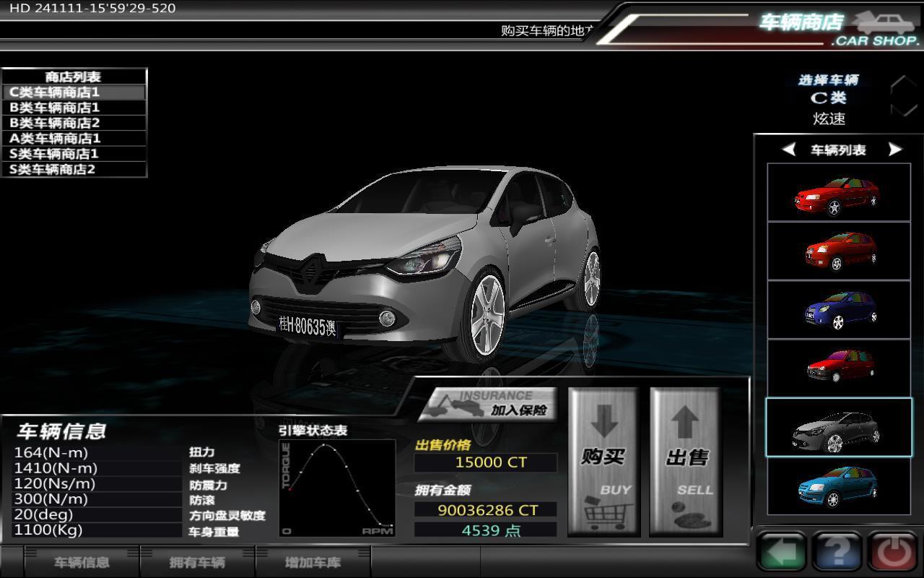Click the green back arrow icon
924x578 pixels.
(x=782, y=553)
